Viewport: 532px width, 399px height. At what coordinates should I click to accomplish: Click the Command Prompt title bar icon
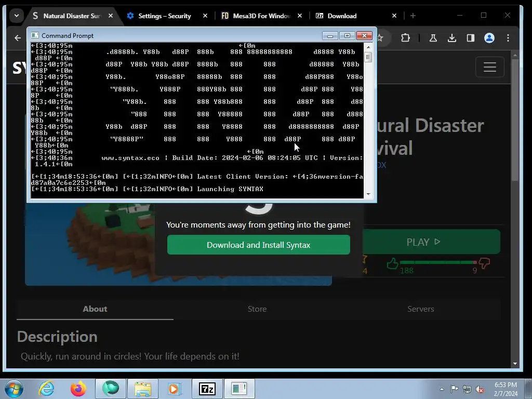point(35,36)
